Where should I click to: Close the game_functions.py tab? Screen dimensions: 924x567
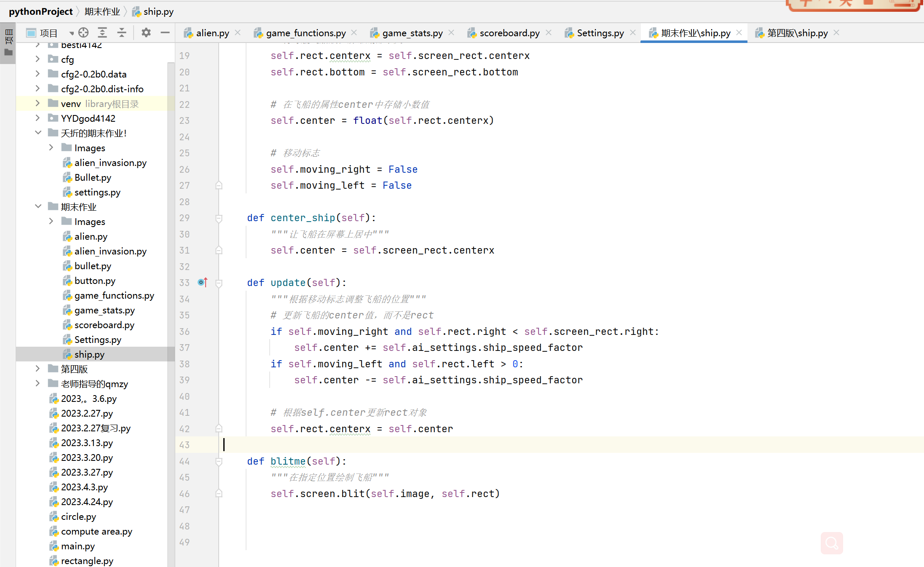click(x=354, y=32)
